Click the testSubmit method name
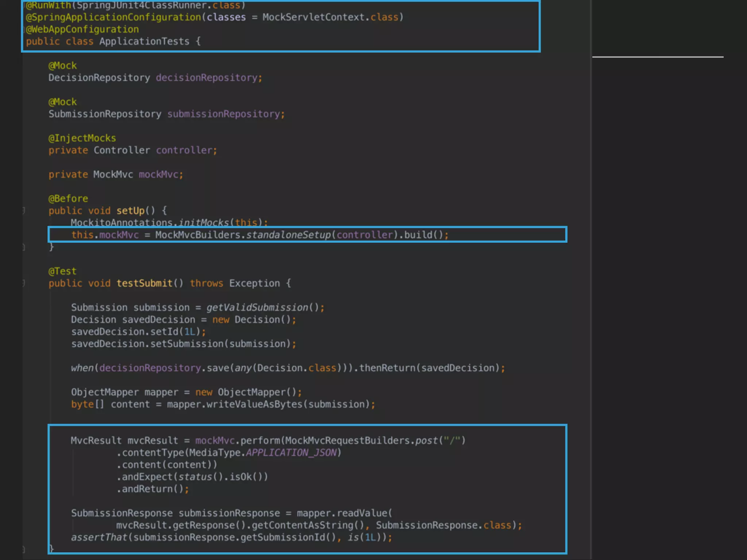Viewport: 747px width, 560px height. coord(144,283)
